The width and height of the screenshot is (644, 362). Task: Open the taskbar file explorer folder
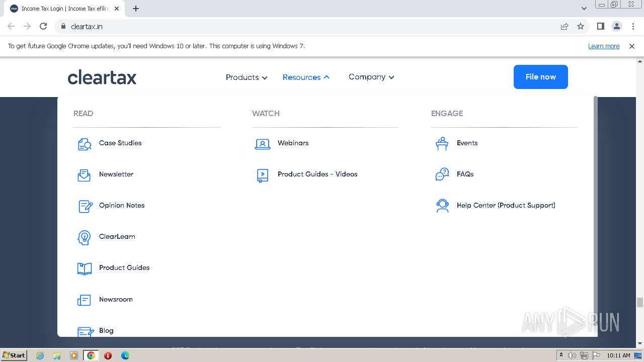[x=57, y=355]
